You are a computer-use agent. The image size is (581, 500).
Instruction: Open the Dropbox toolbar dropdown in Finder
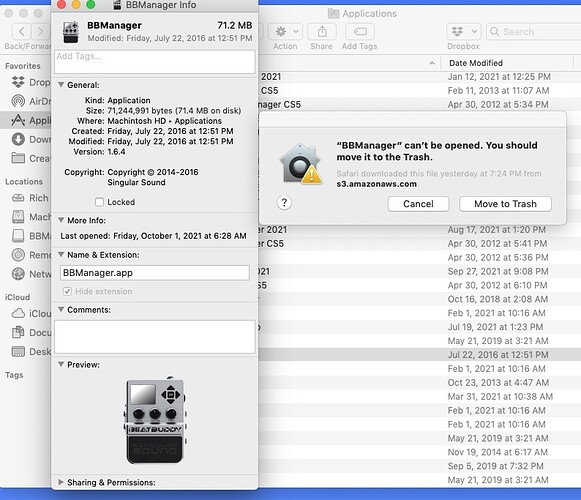click(x=464, y=32)
